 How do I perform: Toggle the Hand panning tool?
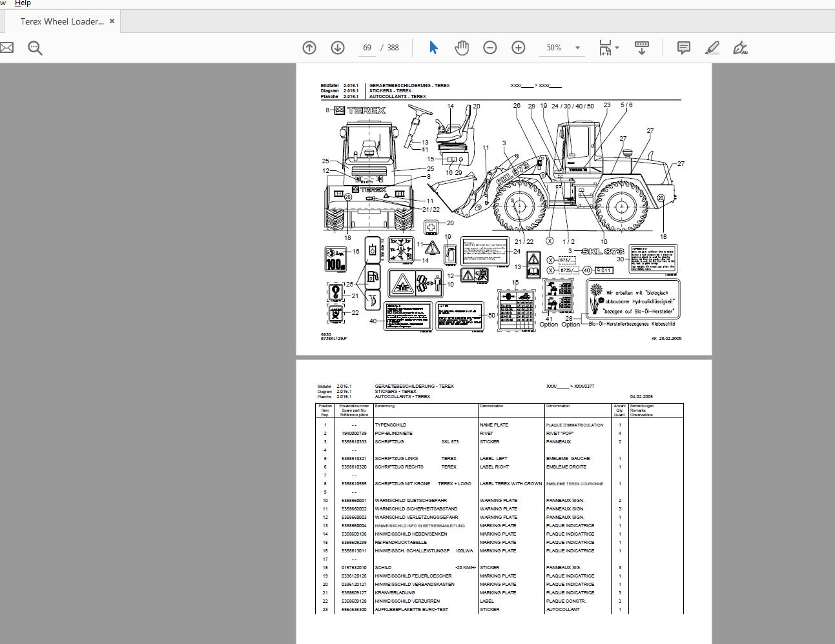click(x=462, y=47)
